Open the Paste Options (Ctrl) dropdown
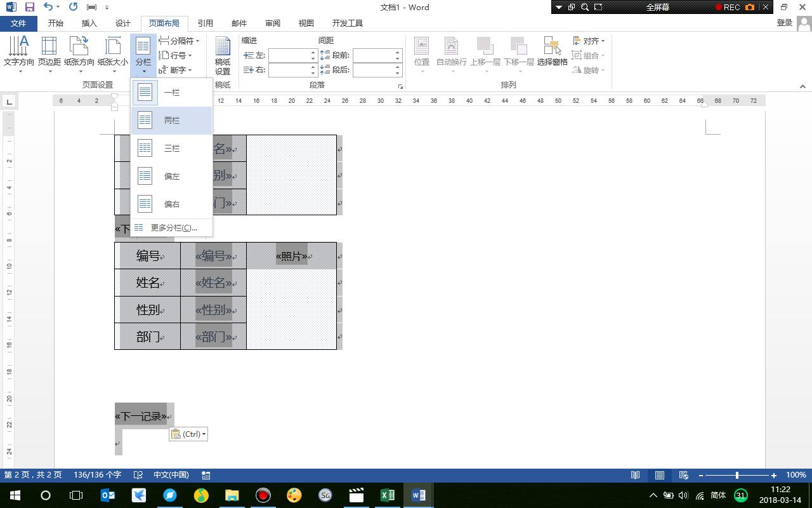812x508 pixels. pos(188,434)
